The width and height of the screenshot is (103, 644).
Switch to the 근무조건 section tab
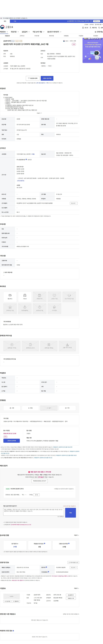click(x=22, y=36)
